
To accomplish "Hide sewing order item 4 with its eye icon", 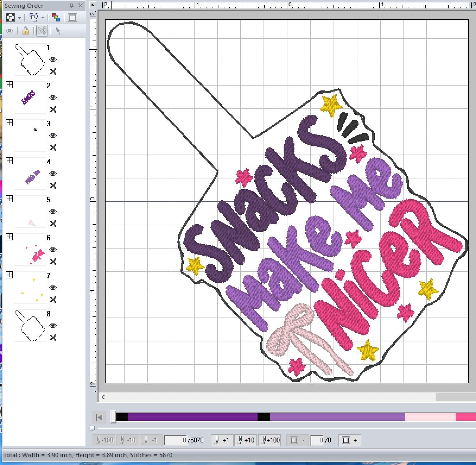I will [53, 174].
